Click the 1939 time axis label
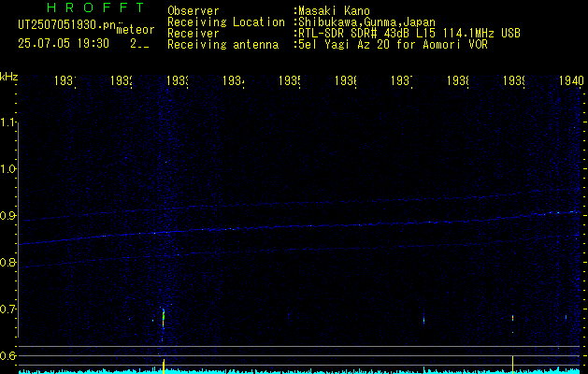Viewport: 588px width, 374px height. coord(514,80)
